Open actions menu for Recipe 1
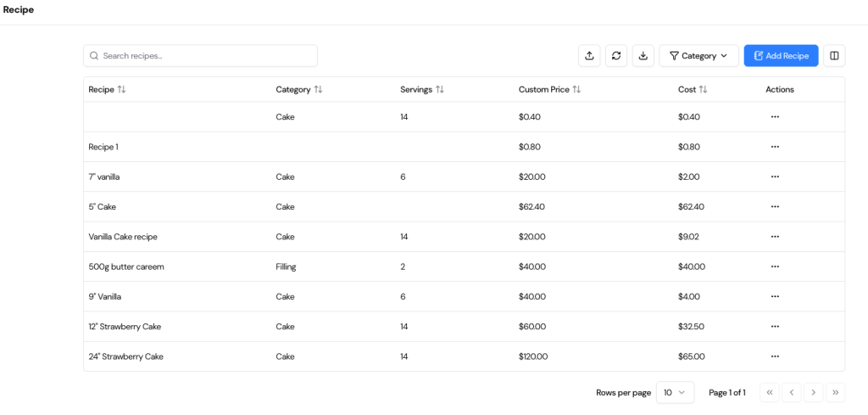The image size is (868, 415). (x=774, y=147)
